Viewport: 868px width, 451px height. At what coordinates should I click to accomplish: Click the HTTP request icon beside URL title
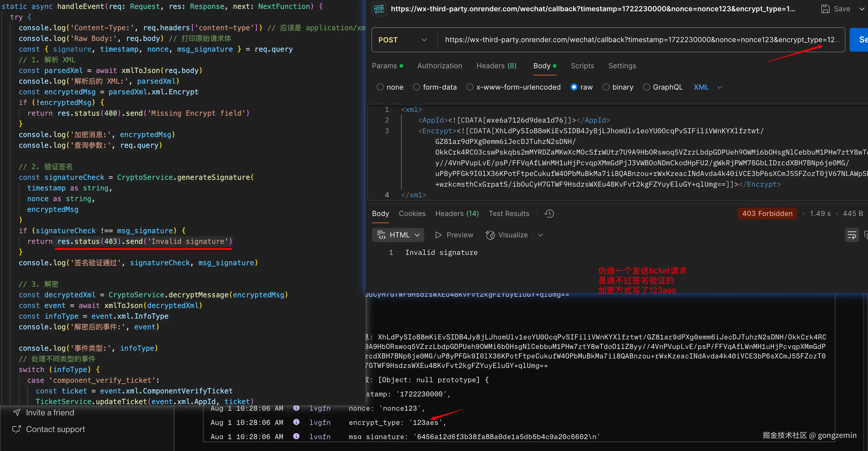point(379,9)
